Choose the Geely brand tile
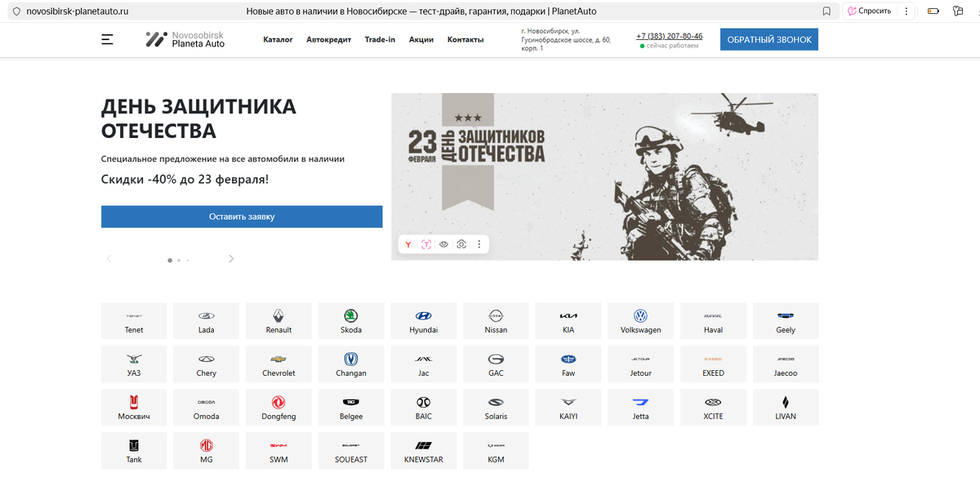This screenshot has height=491, width=980. tap(786, 320)
